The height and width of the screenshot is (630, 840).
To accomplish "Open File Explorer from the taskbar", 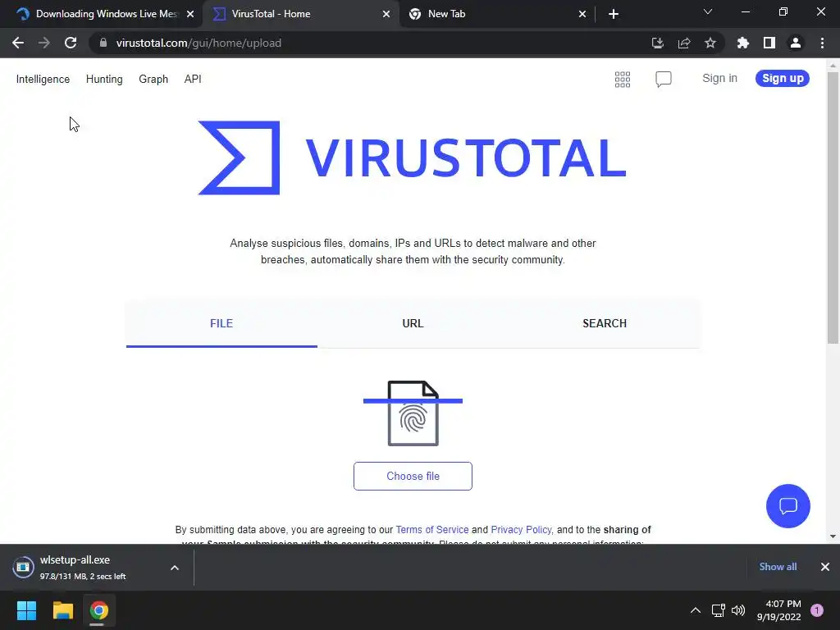I will pos(62,610).
